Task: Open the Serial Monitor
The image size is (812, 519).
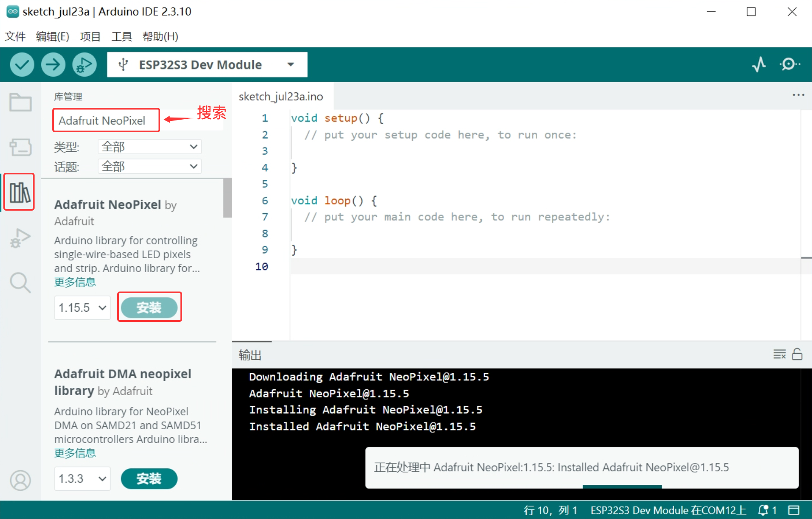Action: pos(790,64)
